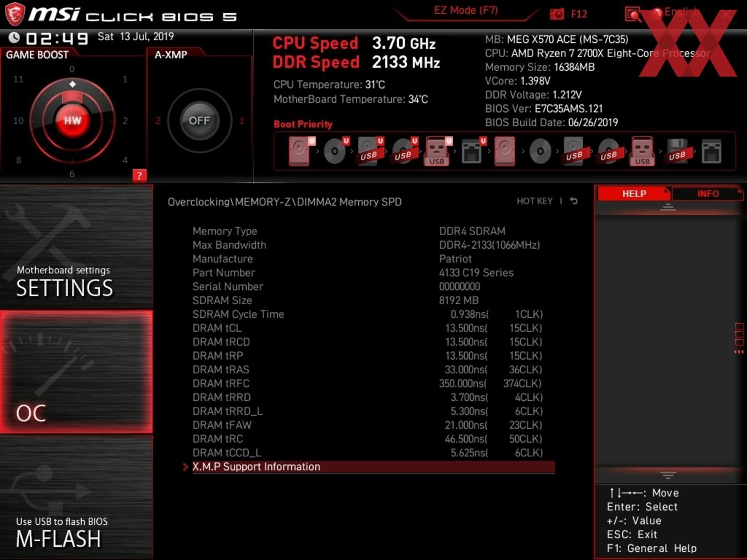Viewport: 747px width, 560px height.
Task: Open the BIOS search magnifier icon
Action: [633, 14]
